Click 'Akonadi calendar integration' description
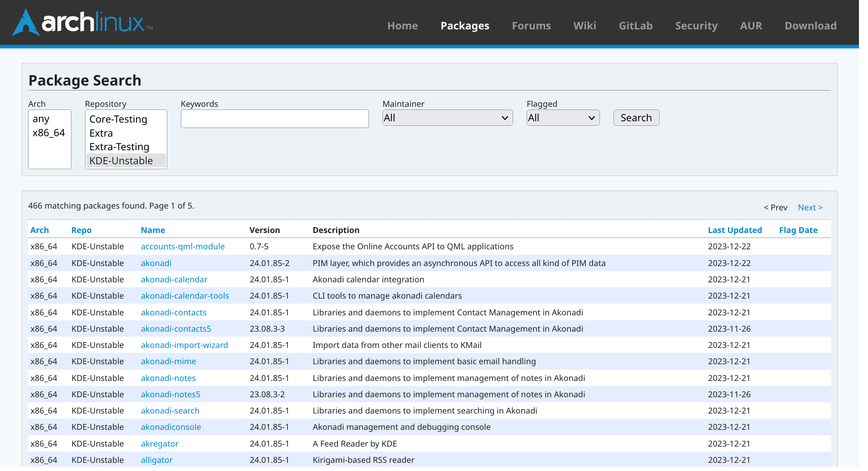Screen dimensions: 868x471 pos(368,279)
